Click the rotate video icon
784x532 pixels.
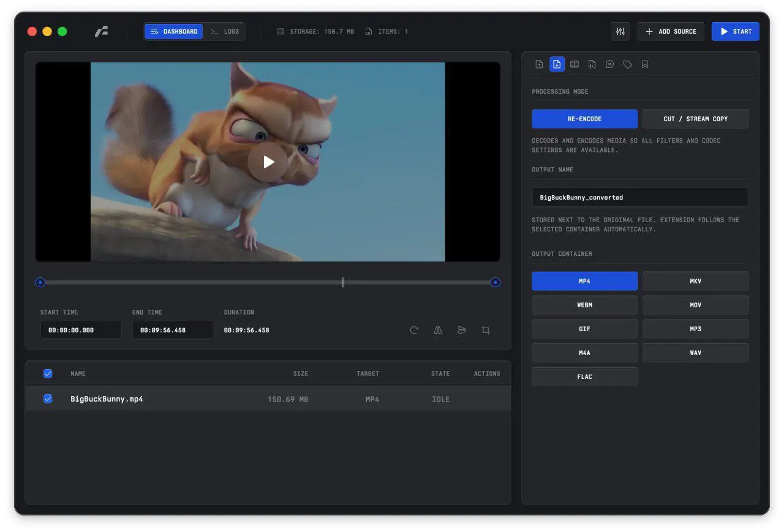coord(414,330)
